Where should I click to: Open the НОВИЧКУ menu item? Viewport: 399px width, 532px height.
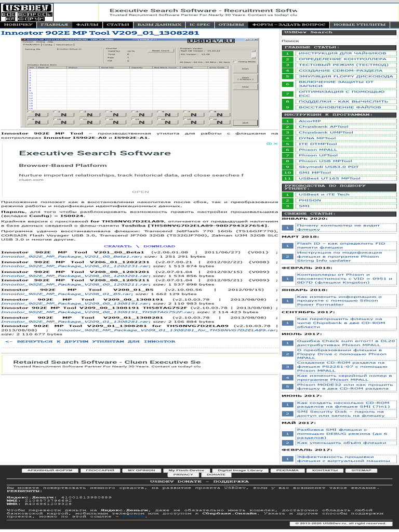pyautogui.click(x=18, y=25)
